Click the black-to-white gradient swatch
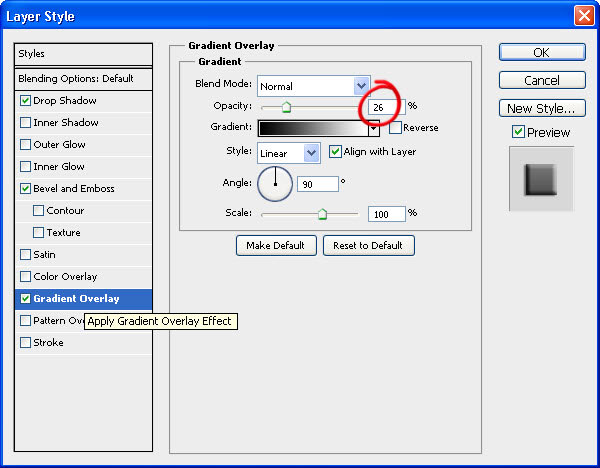 313,129
